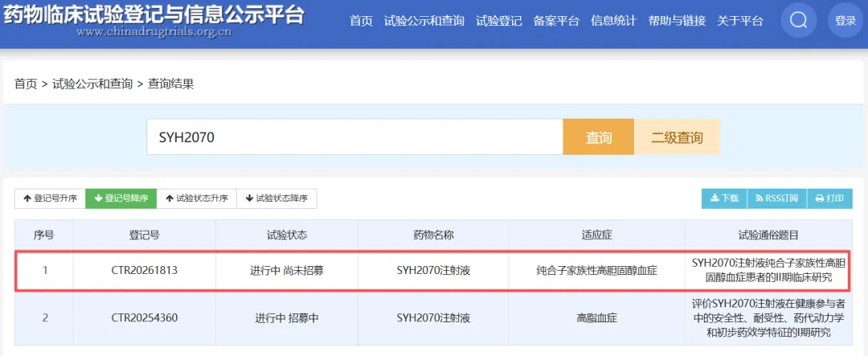Click trial title about II期临床研究
Image resolution: width=868 pixels, height=356 pixels.
(x=768, y=269)
